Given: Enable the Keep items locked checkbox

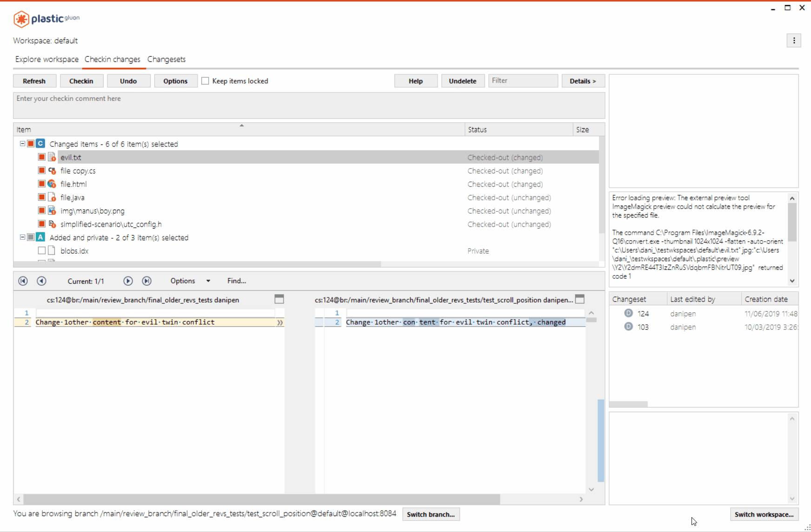Looking at the screenshot, I should [x=205, y=80].
